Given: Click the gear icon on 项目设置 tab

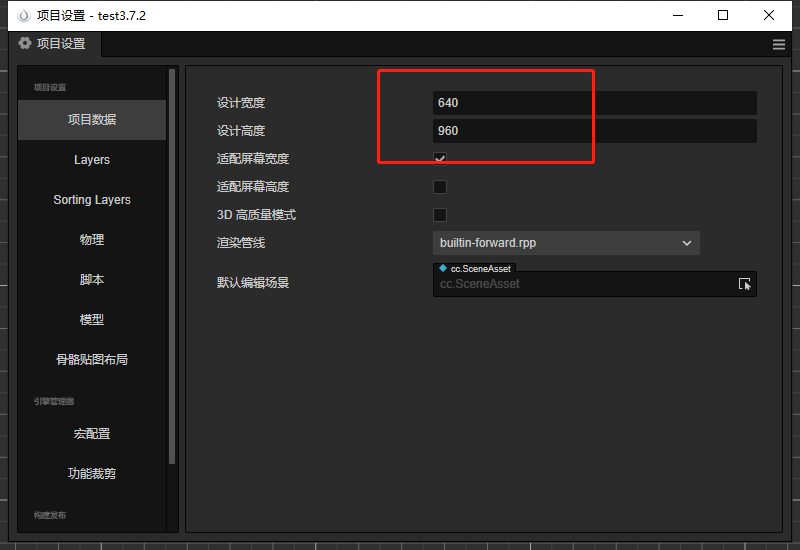Looking at the screenshot, I should pyautogui.click(x=24, y=43).
